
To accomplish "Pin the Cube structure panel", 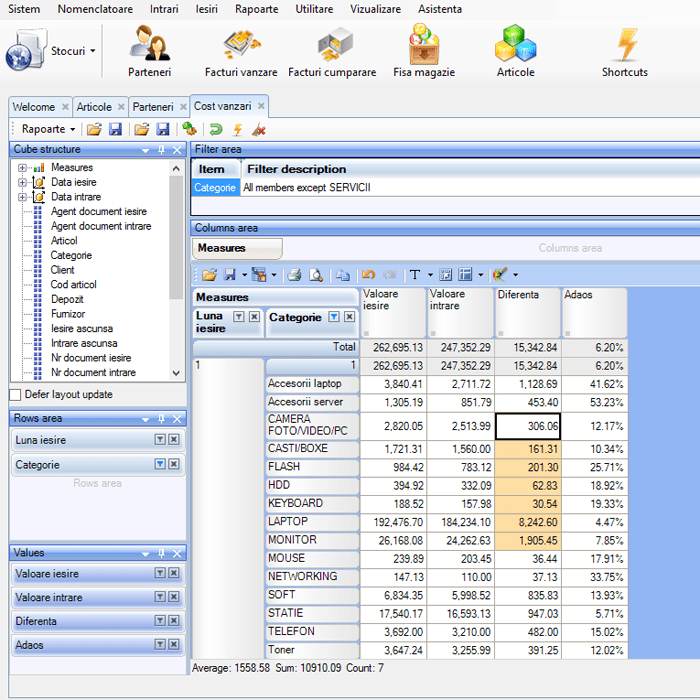I will point(162,150).
